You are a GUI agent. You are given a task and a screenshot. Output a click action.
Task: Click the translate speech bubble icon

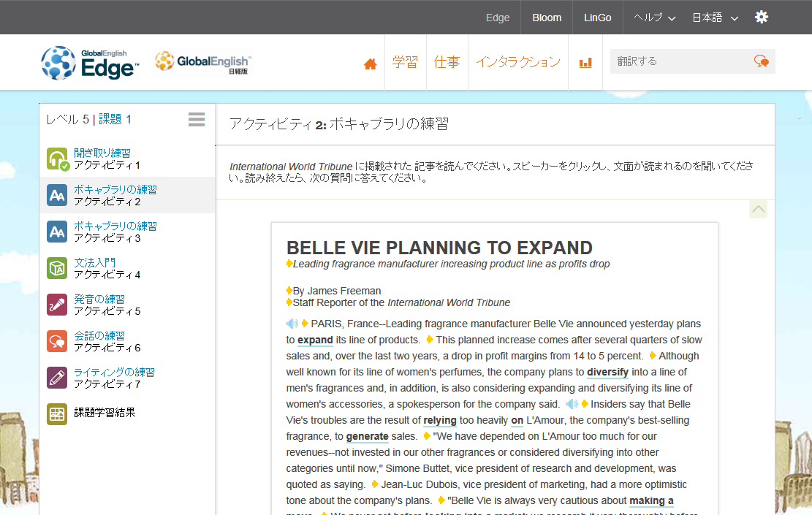click(x=762, y=61)
